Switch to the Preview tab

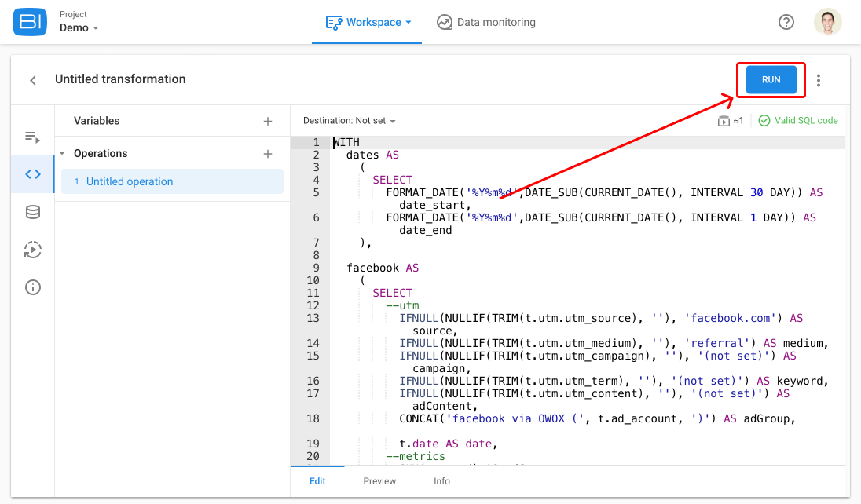379,481
